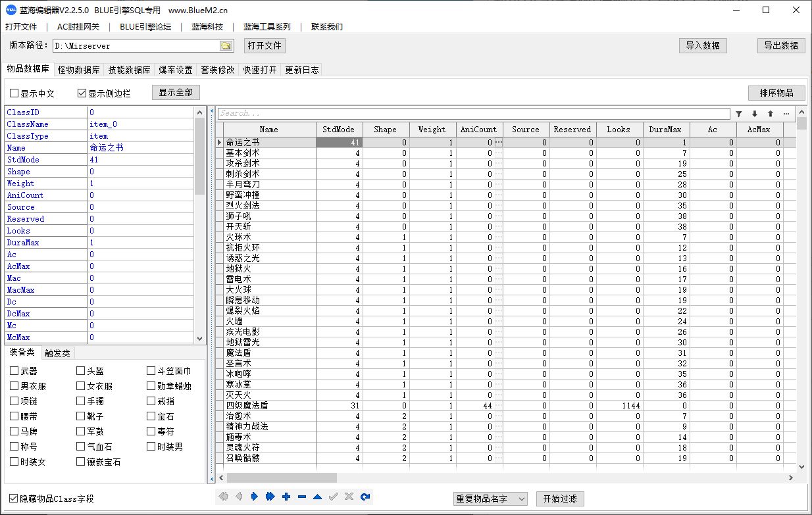This screenshot has width=812, height=515.
Task: Click the 打开文件 button beside path
Action: pos(265,45)
